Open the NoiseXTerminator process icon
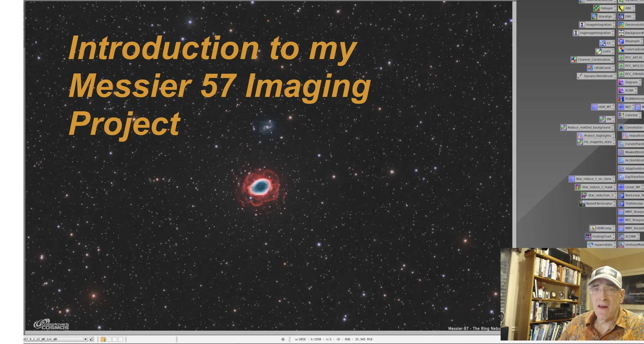 (582, 204)
